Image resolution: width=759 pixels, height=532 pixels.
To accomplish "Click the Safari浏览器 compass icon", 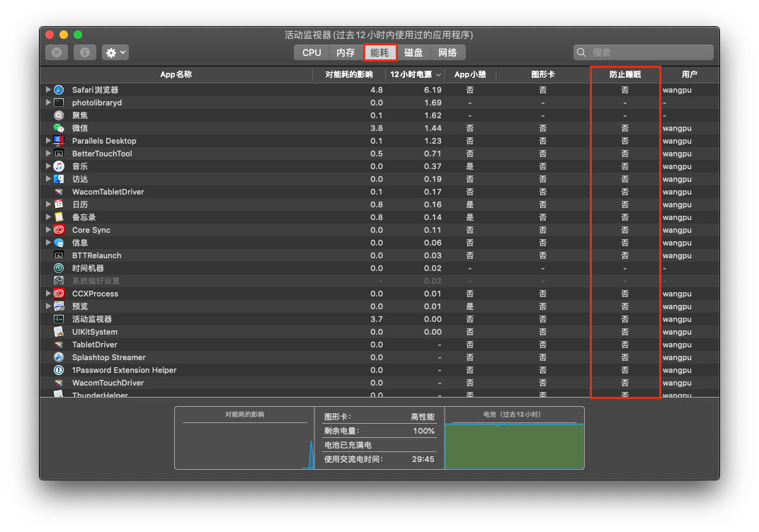I will 59,90.
